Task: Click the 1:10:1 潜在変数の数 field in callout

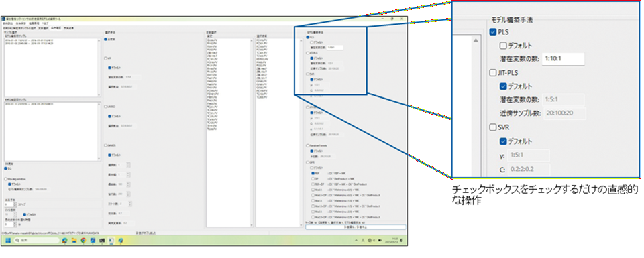Action: click(x=563, y=59)
